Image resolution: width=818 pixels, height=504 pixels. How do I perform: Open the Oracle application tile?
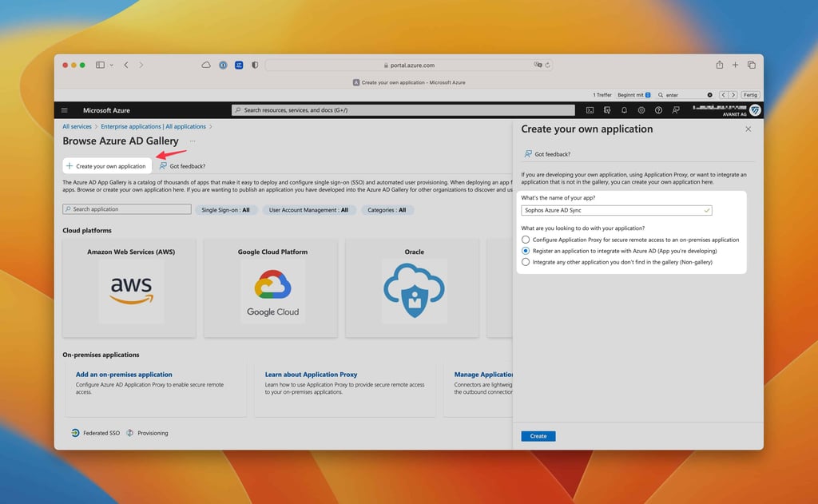click(412, 288)
